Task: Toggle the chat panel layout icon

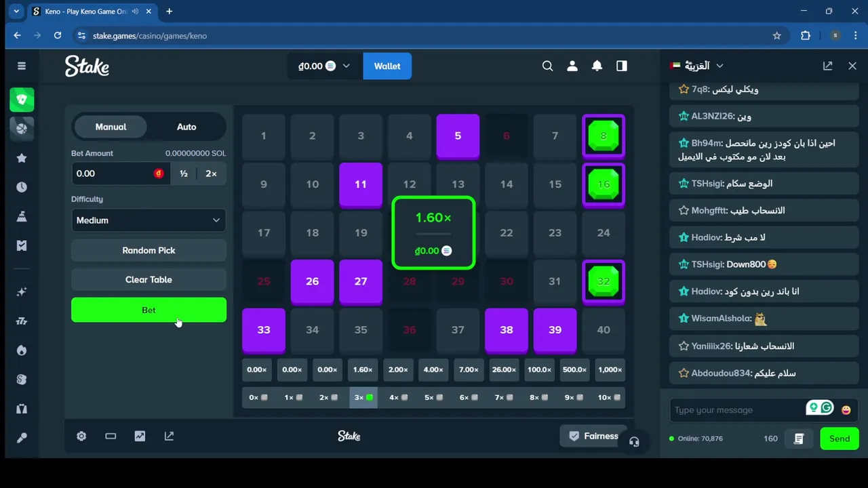Action: pyautogui.click(x=622, y=66)
